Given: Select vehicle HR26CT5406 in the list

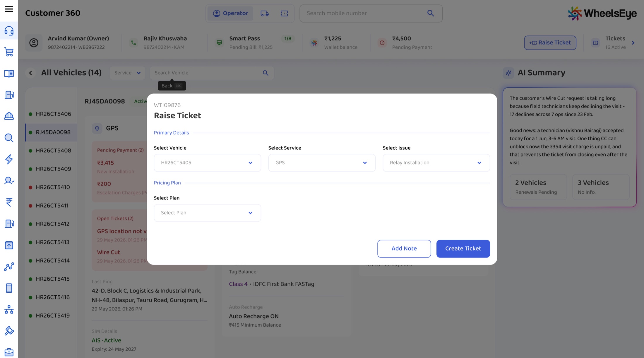Looking at the screenshot, I should [x=51, y=114].
